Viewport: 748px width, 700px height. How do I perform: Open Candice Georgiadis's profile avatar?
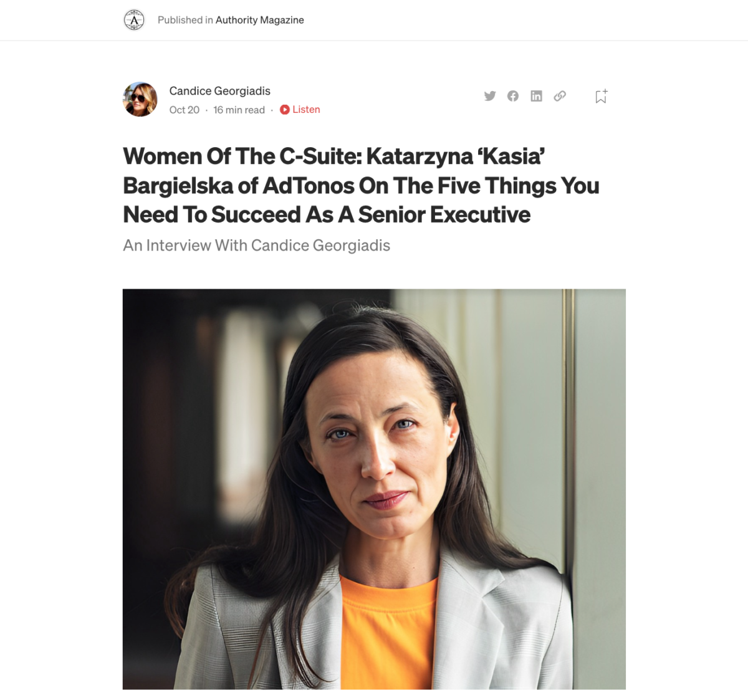pos(140,99)
